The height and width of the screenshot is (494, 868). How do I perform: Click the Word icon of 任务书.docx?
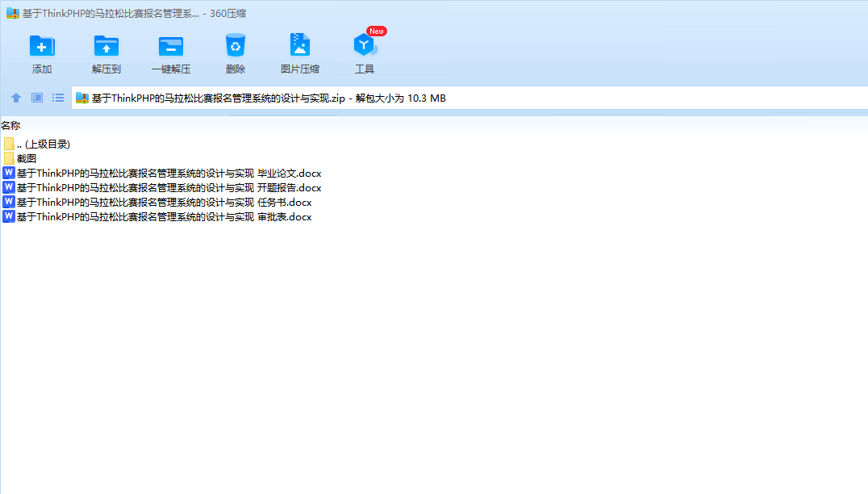click(8, 202)
